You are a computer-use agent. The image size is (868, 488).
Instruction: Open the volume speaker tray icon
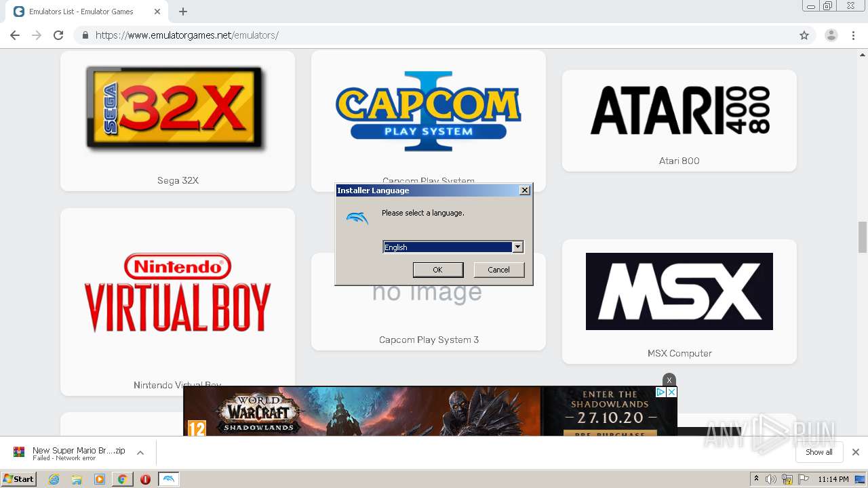(771, 479)
